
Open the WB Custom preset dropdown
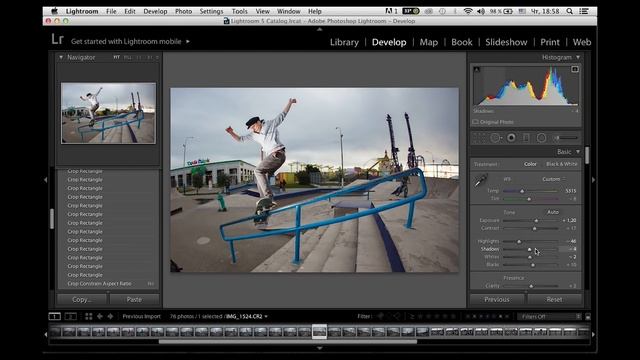[554, 179]
